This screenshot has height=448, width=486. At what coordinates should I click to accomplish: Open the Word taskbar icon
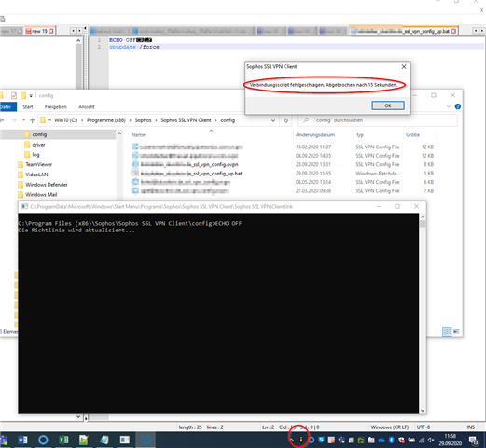(22, 440)
